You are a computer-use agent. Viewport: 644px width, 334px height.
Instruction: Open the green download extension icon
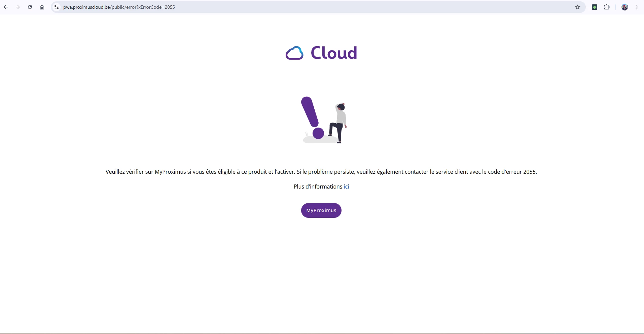(x=595, y=7)
